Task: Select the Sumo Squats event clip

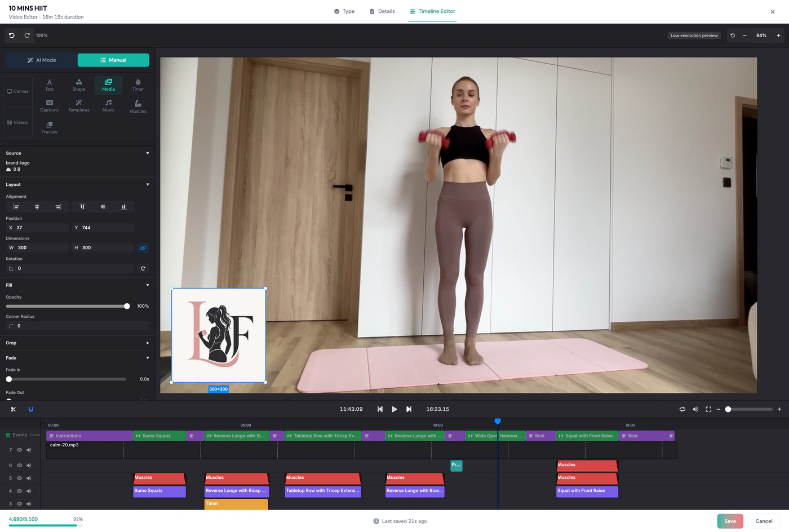Action: point(160,436)
